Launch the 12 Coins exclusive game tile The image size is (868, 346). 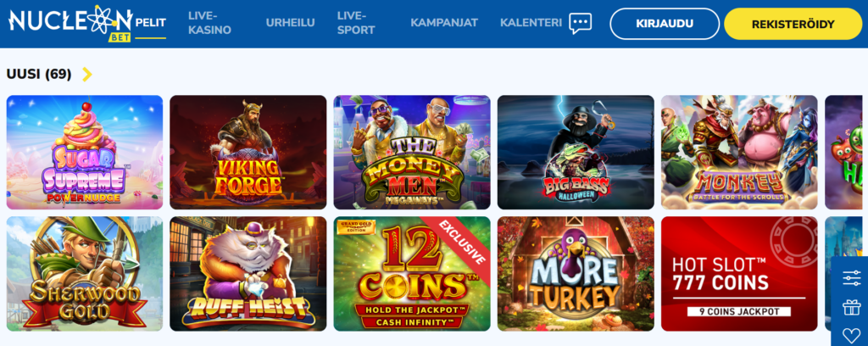412,273
